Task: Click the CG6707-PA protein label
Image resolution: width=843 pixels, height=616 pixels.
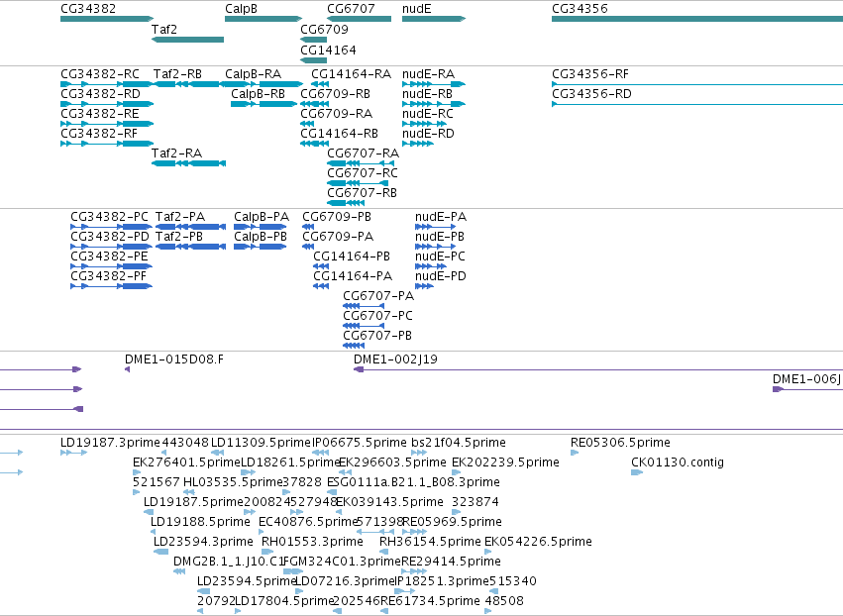Action: (378, 296)
